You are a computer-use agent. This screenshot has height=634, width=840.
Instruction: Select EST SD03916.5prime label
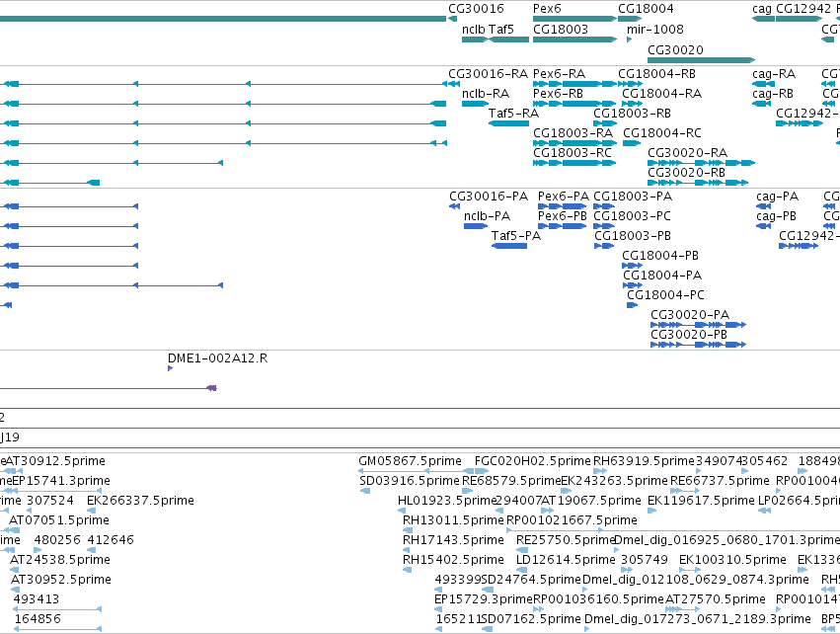click(x=410, y=480)
